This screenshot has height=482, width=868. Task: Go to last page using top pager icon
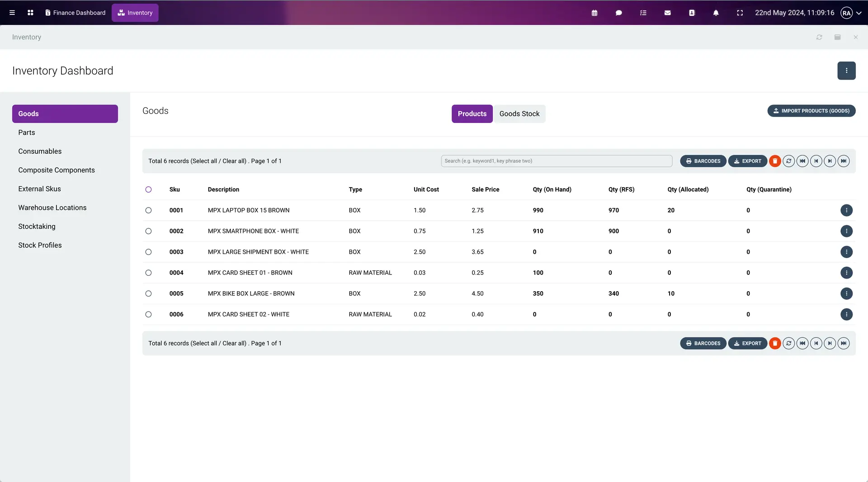click(x=844, y=161)
